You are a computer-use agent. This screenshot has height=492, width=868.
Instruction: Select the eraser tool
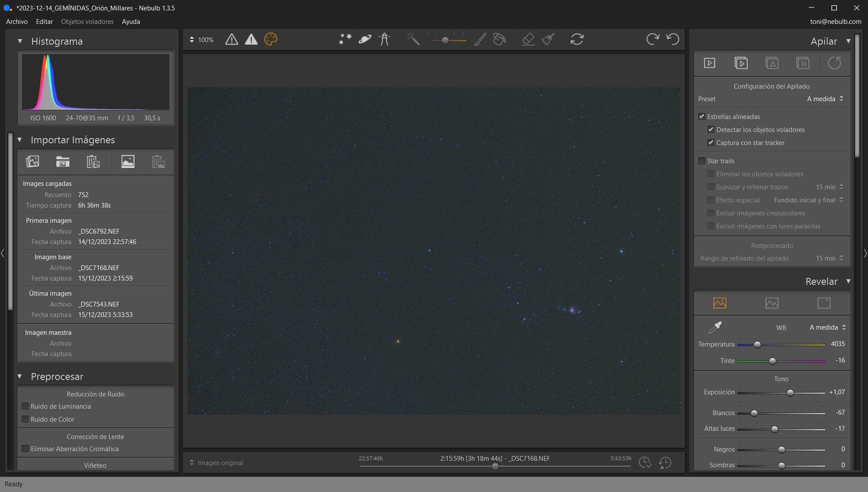[x=528, y=40]
